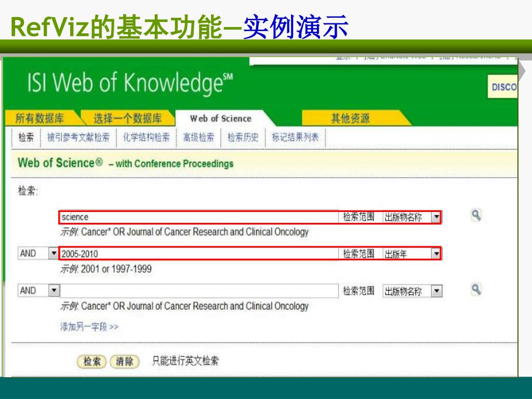Click the ISI Web of Knowledge logo
The width and height of the screenshot is (532, 399).
point(130,83)
